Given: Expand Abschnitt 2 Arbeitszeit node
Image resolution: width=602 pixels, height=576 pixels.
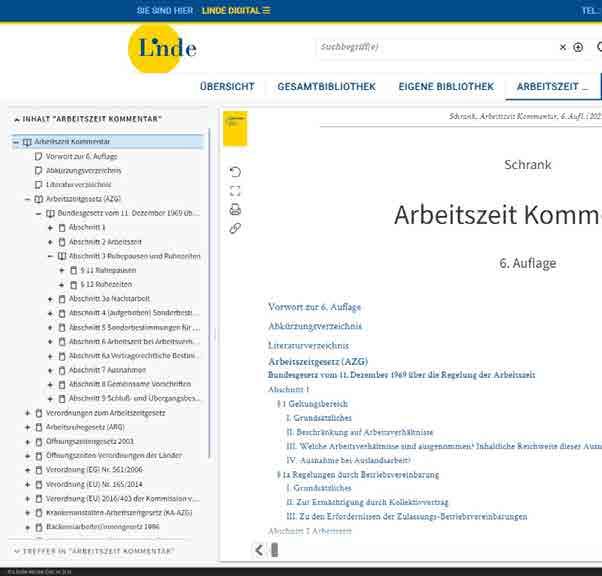Looking at the screenshot, I should point(50,242).
